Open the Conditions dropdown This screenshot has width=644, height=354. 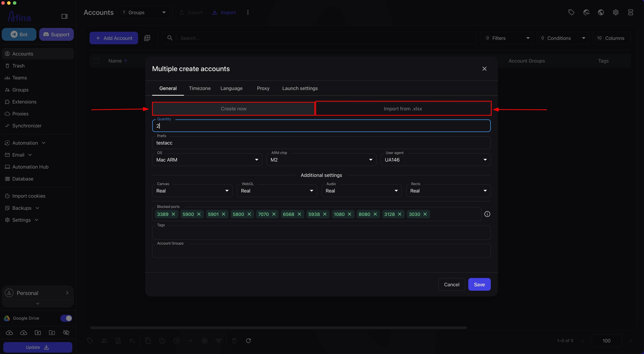pos(563,38)
